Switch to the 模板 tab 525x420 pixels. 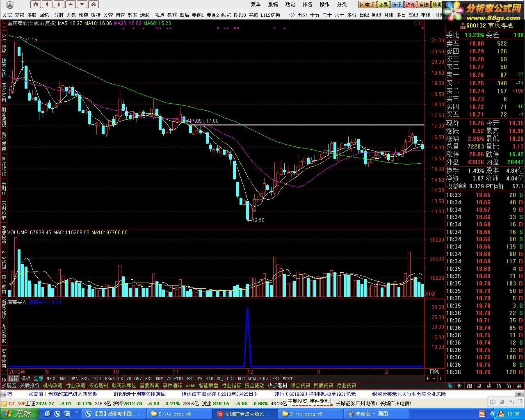tap(25, 379)
